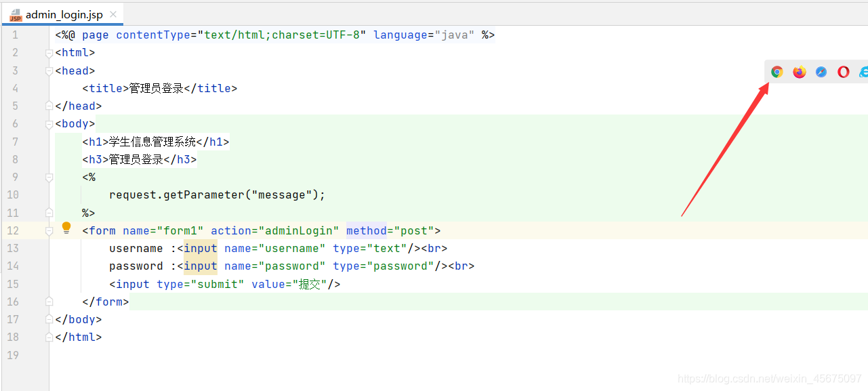Click the closing form tag fold marker
This screenshot has height=391, width=868.
click(x=49, y=302)
